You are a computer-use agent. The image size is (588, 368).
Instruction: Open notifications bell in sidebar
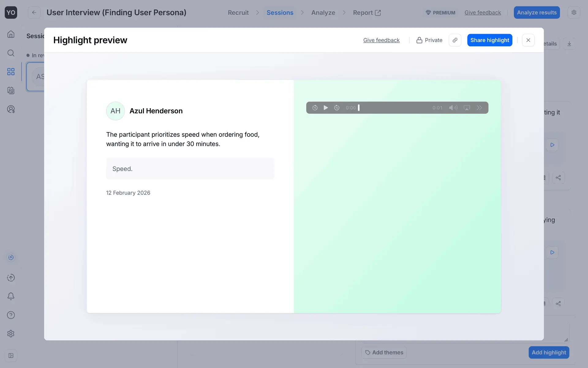click(11, 296)
